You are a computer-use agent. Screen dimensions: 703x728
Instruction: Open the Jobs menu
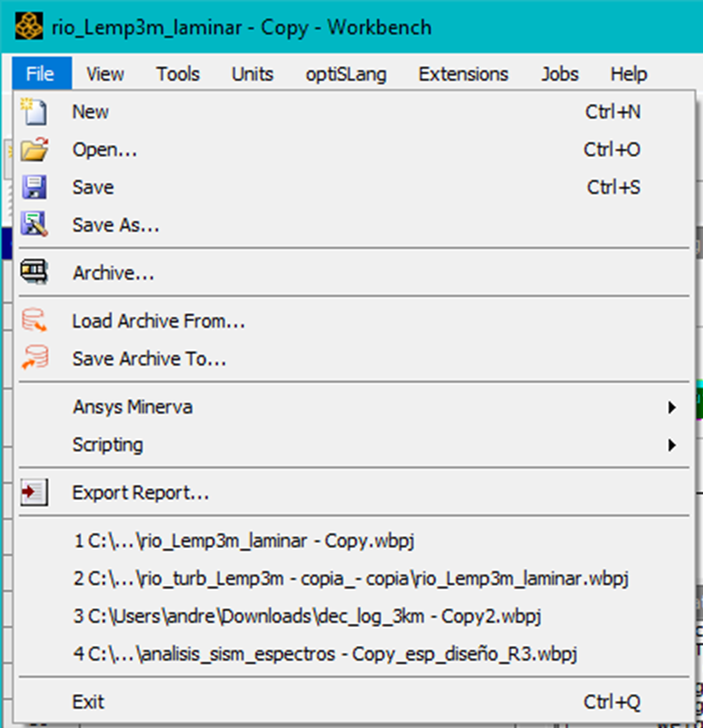[559, 74]
